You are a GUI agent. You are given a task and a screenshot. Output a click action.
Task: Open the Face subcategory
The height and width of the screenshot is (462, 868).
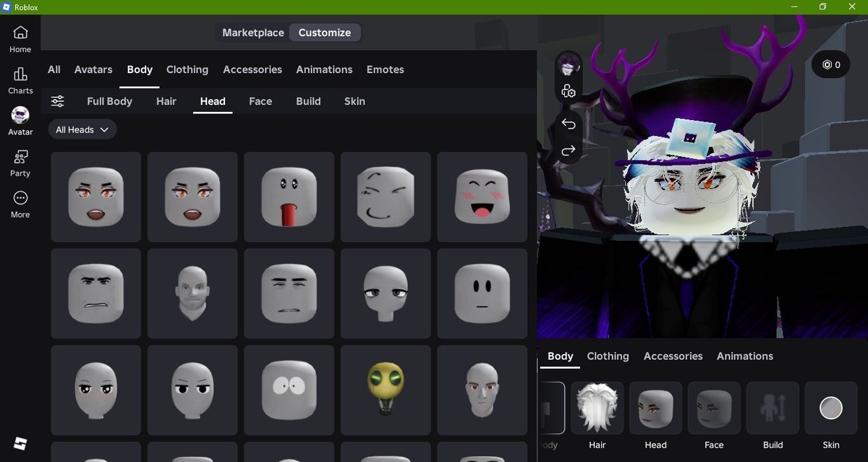[x=260, y=101]
